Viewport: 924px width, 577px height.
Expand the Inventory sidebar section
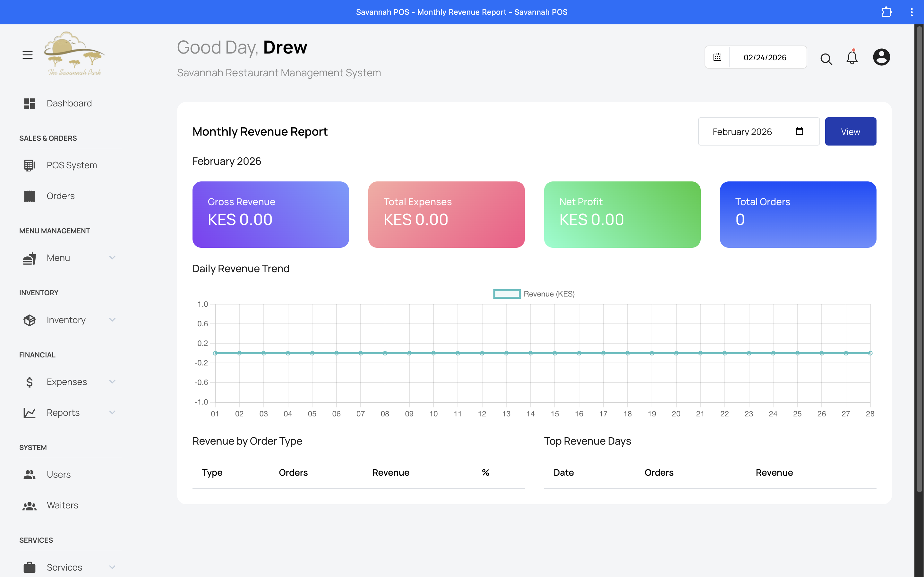point(112,320)
